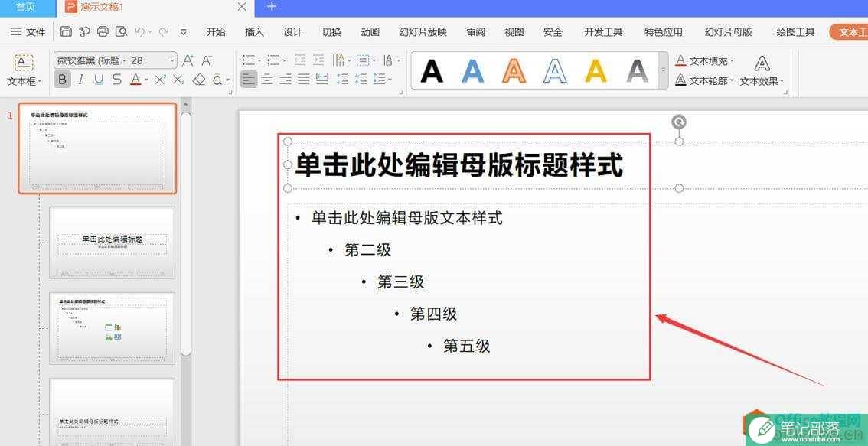Click the Redo arrow icon

(163, 31)
